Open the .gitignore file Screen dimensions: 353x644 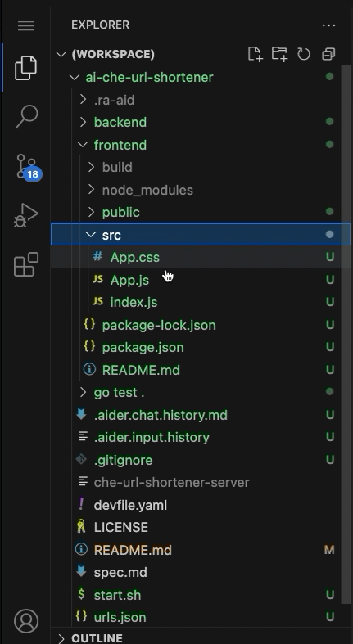pos(124,460)
